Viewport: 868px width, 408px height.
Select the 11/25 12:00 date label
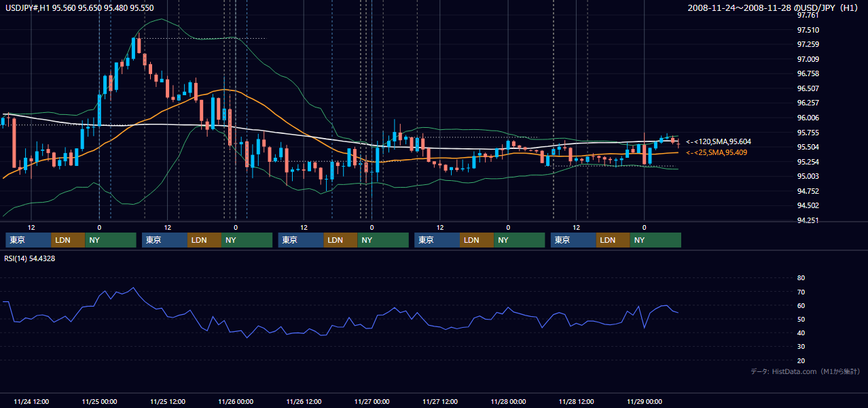pos(167,401)
